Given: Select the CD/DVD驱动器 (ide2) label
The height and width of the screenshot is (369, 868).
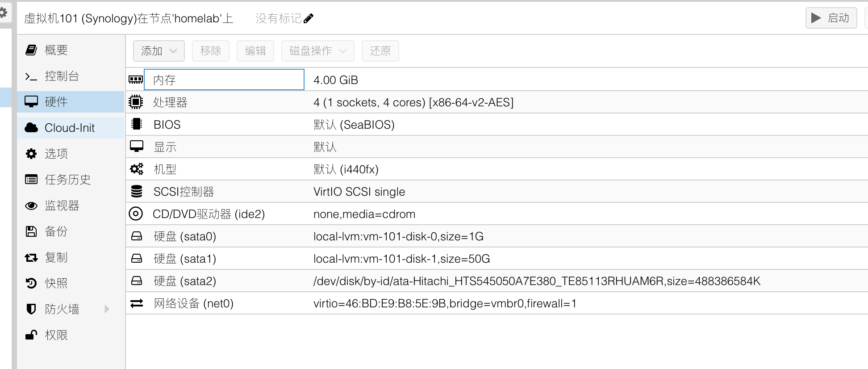Looking at the screenshot, I should pos(209,214).
